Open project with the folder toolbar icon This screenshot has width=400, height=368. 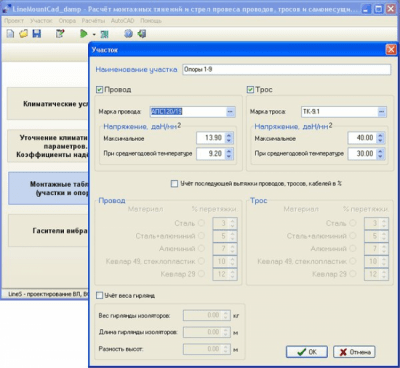coord(23,34)
